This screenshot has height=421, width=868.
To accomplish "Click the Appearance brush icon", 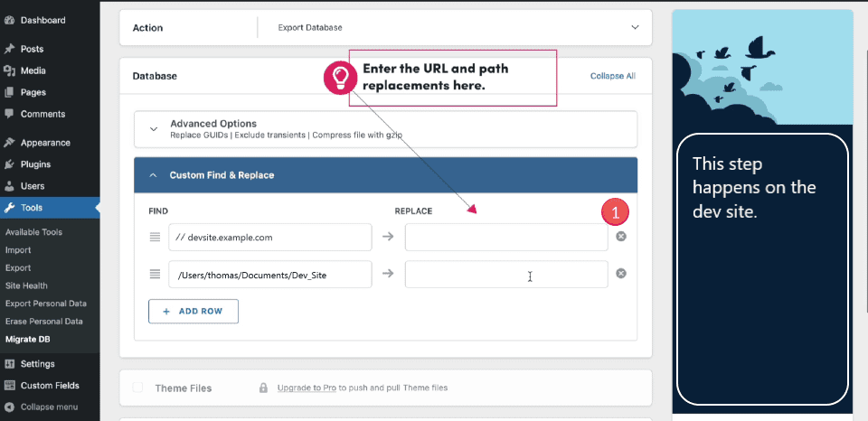I will (9, 143).
